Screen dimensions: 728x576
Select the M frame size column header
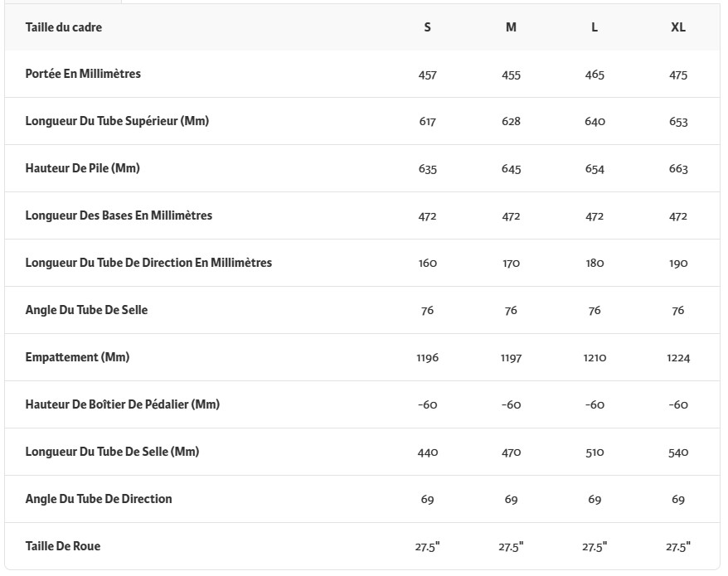pyautogui.click(x=511, y=27)
